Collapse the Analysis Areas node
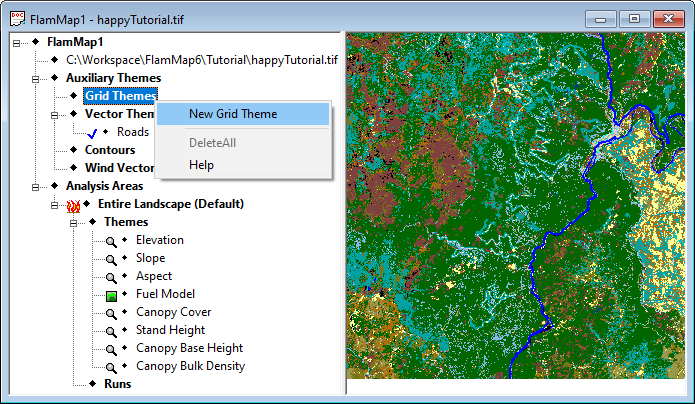695x404 pixels. coord(35,187)
